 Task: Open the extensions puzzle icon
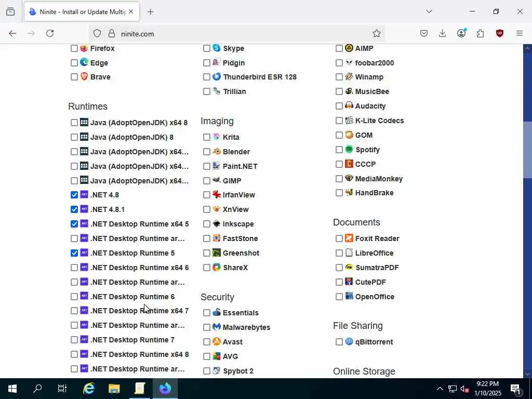click(x=480, y=33)
